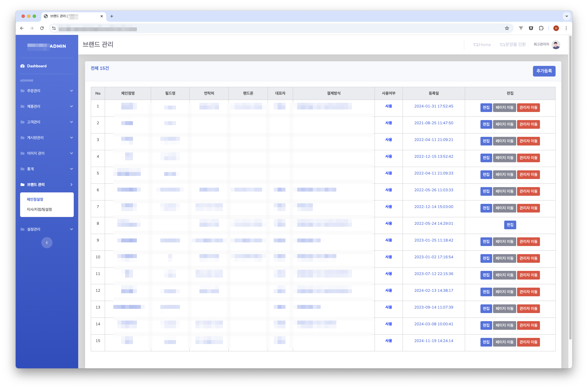Screen dimensions: 588x389
Task: Expand 통계 sidebar menu
Action: click(x=47, y=169)
